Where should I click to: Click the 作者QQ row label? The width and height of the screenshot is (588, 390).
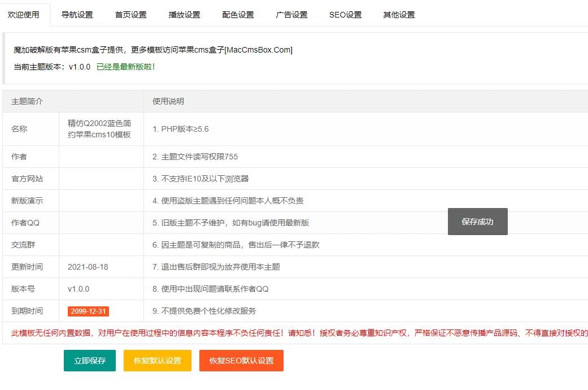pos(24,222)
